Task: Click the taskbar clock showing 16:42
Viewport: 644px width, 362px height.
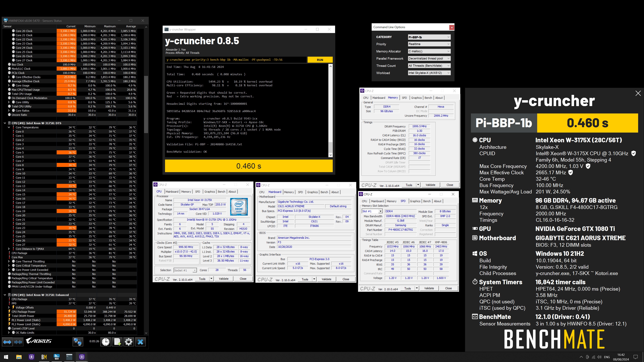Action: point(621,357)
